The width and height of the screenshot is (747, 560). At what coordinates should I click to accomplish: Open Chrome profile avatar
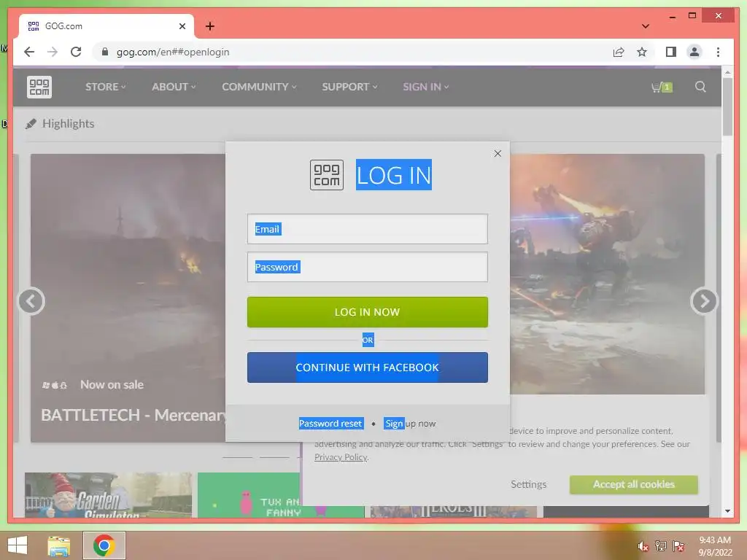click(x=694, y=52)
